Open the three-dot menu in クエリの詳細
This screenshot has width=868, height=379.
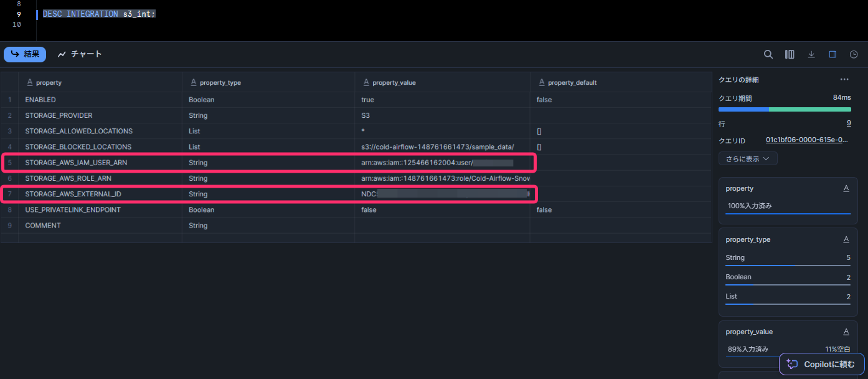coord(844,80)
